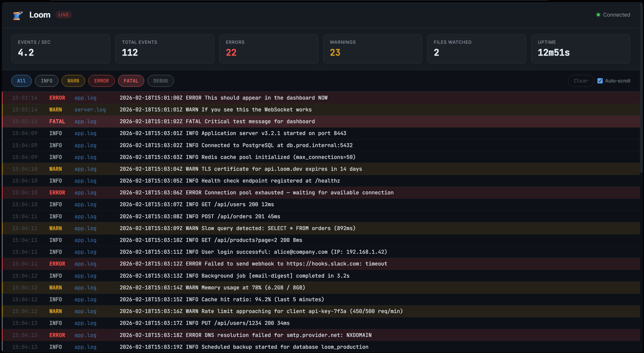
Task: Toggle the Auto-scroll checkbox
Action: pyautogui.click(x=600, y=81)
